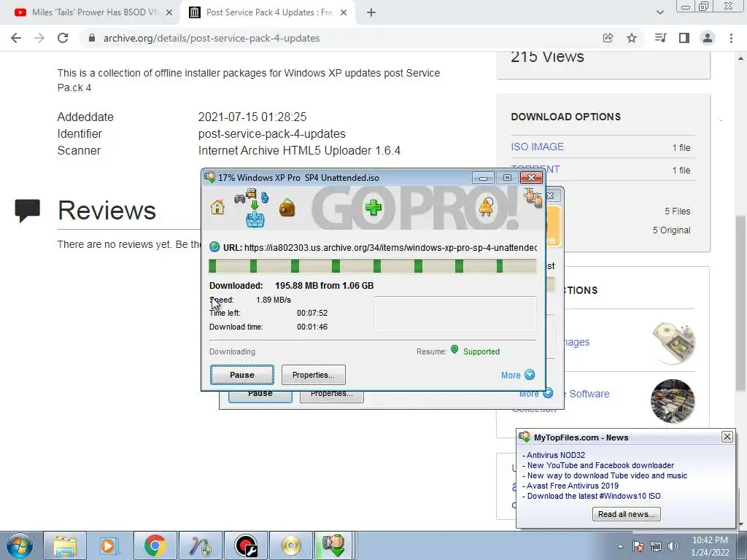
Task: Open the Chrome three-dot menu
Action: [x=731, y=38]
